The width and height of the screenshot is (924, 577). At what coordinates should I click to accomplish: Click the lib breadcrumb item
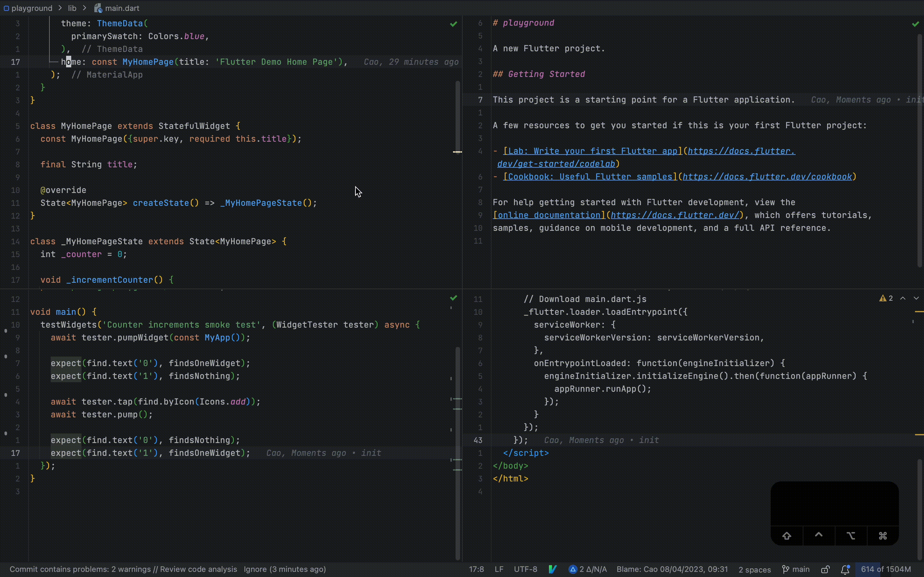72,8
